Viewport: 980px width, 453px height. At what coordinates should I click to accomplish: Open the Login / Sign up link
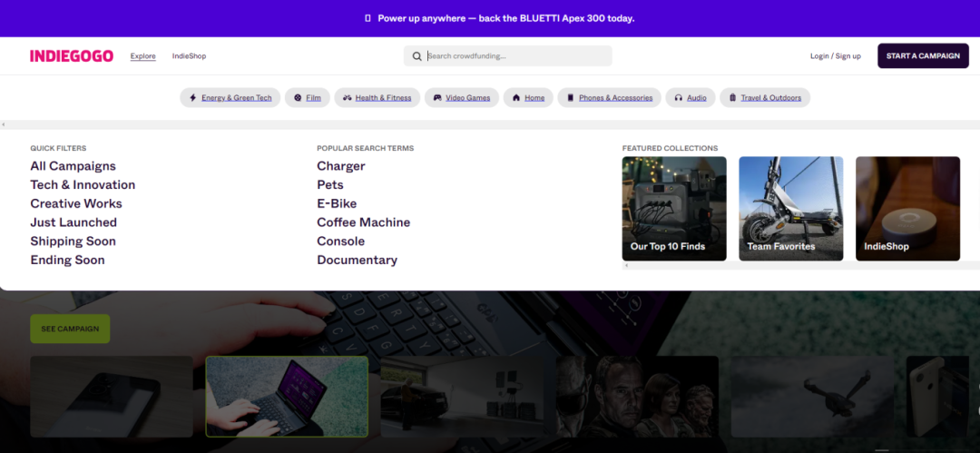[835, 56]
